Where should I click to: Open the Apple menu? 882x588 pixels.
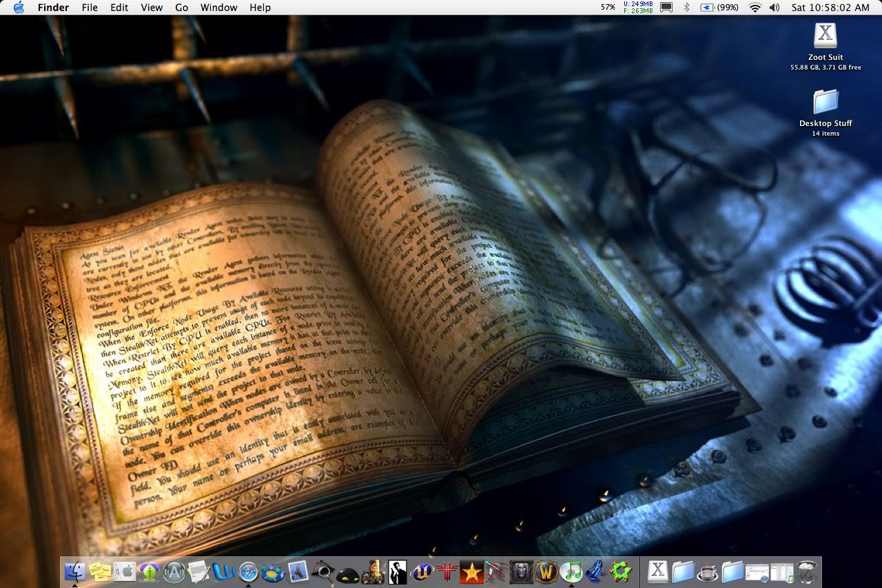pos(19,8)
